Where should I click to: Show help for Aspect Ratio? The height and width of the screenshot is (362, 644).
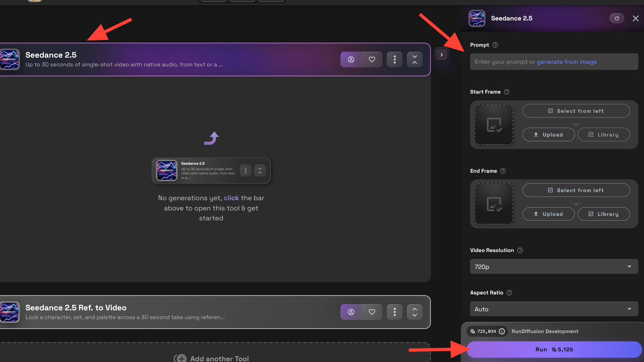pos(509,293)
